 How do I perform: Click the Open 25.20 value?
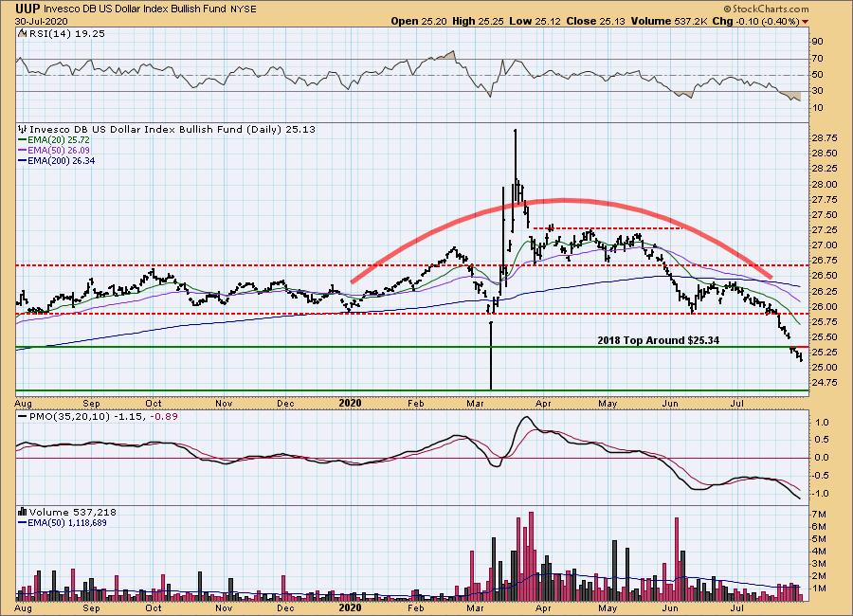[419, 21]
